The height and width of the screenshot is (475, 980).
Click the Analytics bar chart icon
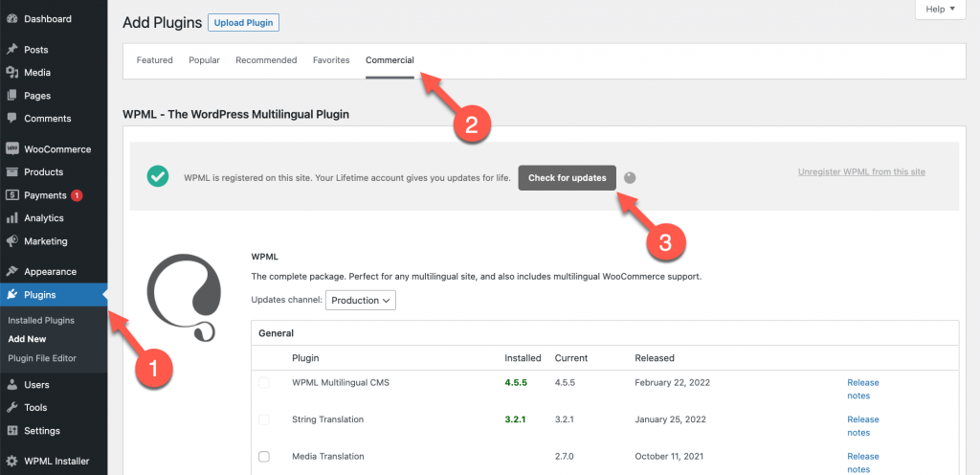11,218
